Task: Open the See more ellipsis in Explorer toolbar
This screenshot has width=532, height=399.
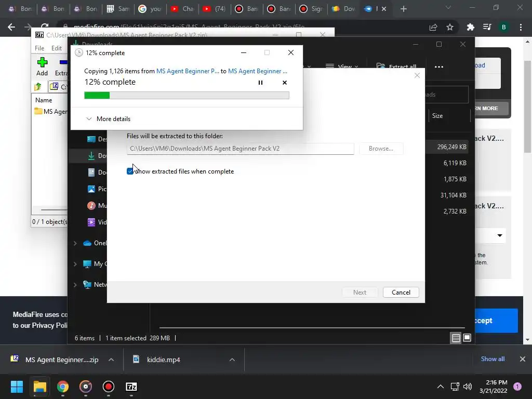Action: (439, 67)
